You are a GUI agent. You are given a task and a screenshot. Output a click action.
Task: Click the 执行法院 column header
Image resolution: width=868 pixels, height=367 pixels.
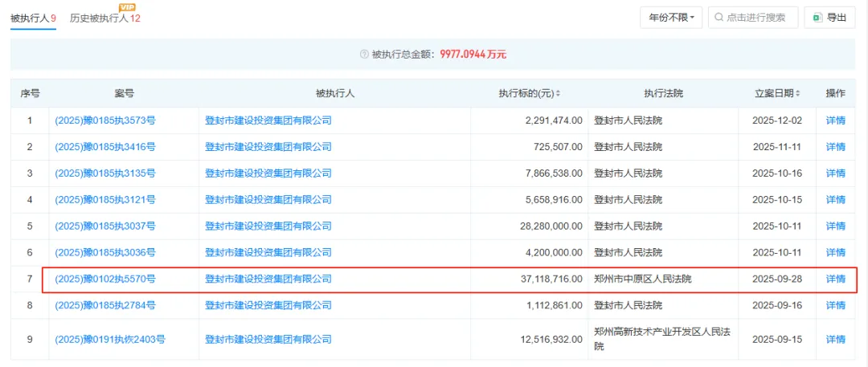[663, 93]
